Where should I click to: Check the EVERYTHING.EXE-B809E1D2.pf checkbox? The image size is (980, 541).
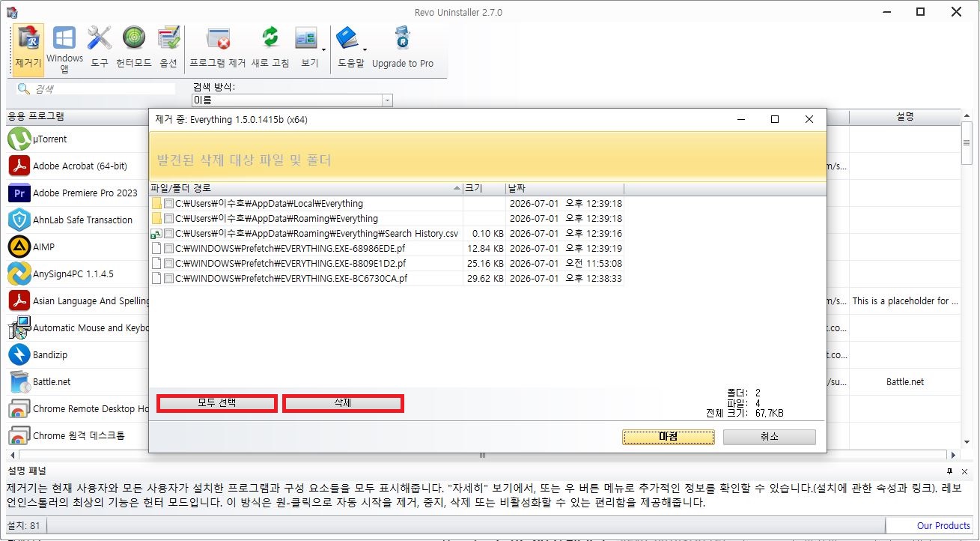168,264
